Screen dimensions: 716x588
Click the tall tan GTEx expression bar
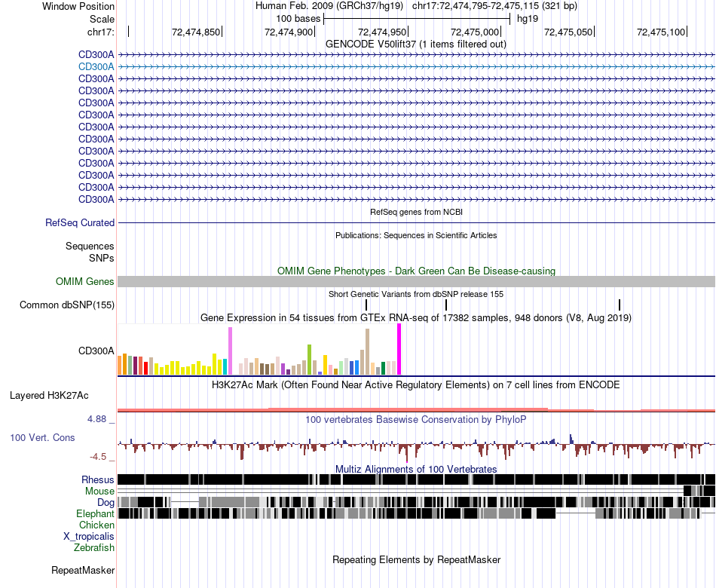tap(367, 352)
